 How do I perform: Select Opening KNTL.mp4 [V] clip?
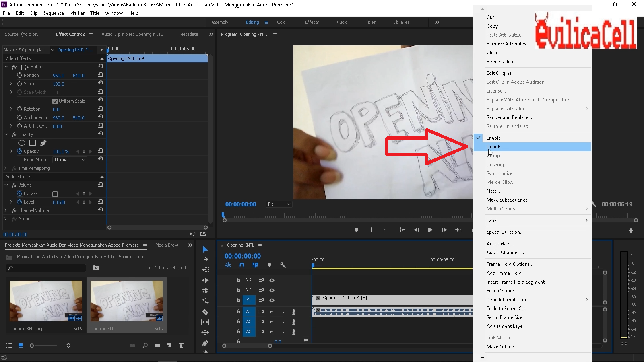[x=392, y=300]
